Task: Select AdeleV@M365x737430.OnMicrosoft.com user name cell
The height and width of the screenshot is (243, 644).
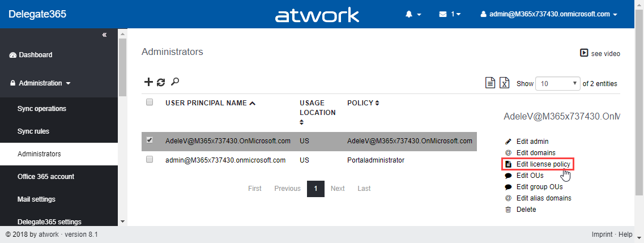Action: coord(228,141)
